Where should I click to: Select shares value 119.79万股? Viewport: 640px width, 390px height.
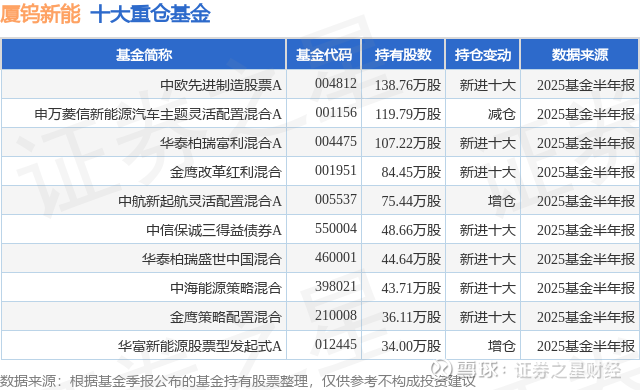click(408, 114)
